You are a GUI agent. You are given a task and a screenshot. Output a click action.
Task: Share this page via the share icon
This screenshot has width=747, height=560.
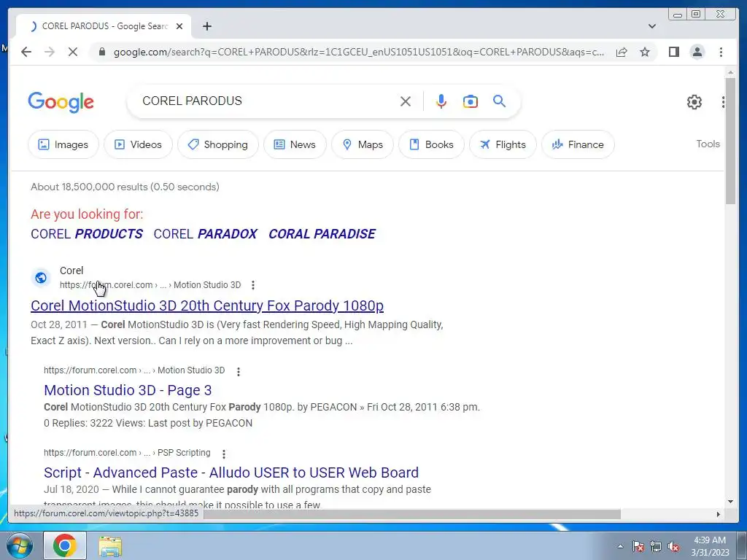coord(622,52)
